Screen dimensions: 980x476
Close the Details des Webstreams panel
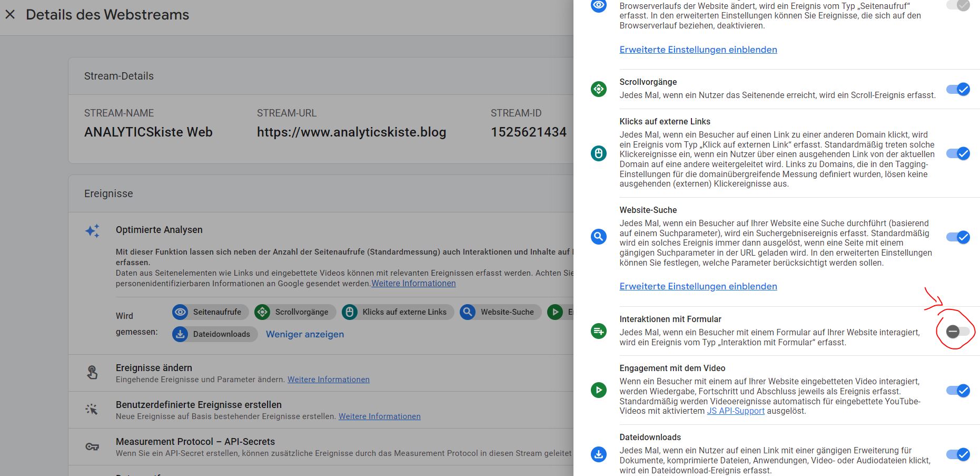click(x=10, y=14)
